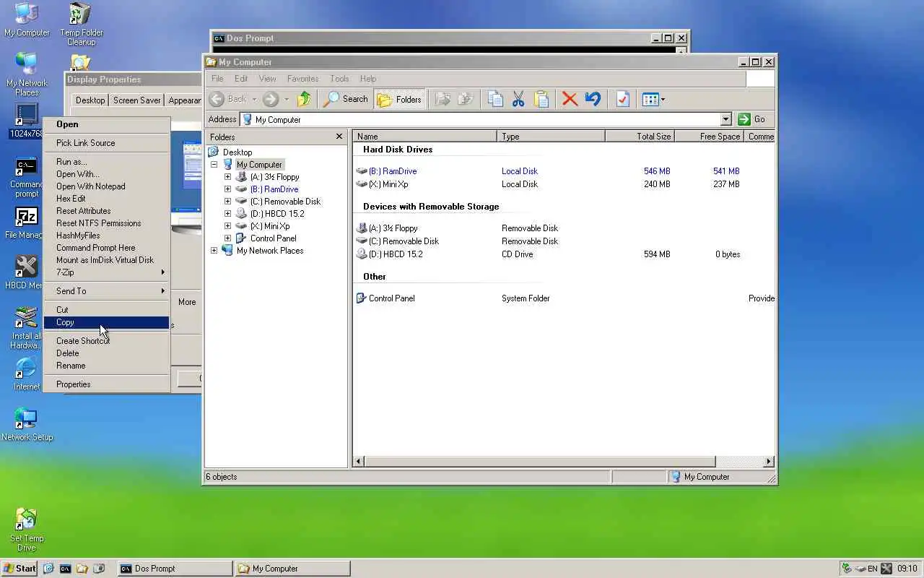924x578 pixels.
Task: Open the 7-Zip submenu in context menu
Action: click(106, 272)
